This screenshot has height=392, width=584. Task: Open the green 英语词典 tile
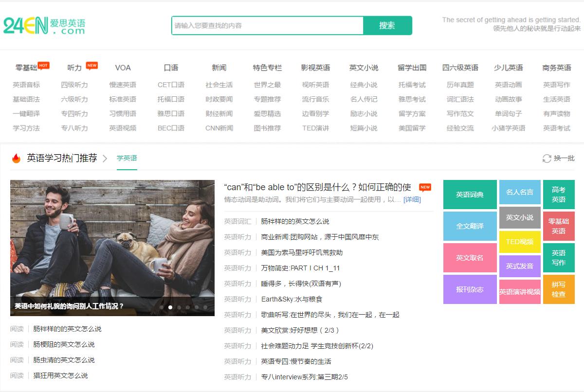[469, 194]
